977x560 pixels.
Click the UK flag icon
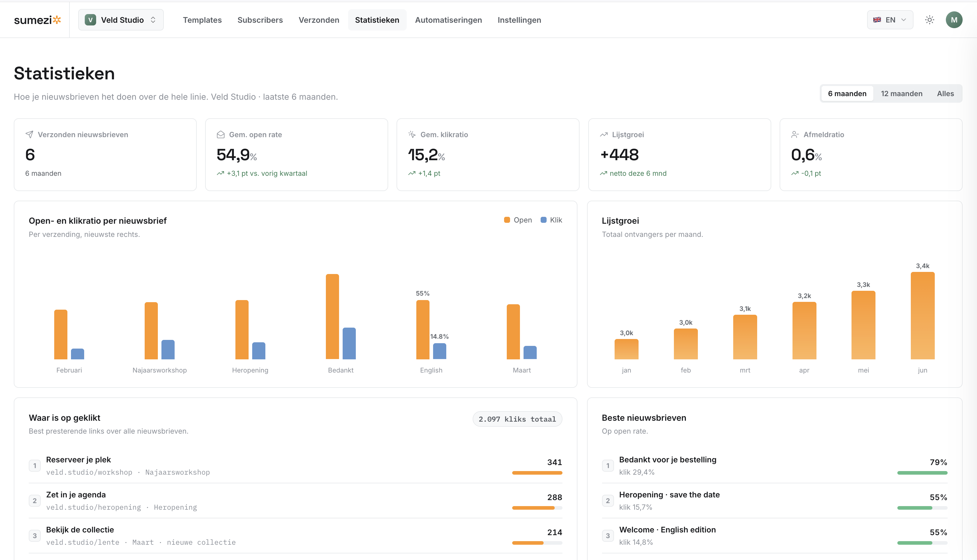[x=877, y=20]
